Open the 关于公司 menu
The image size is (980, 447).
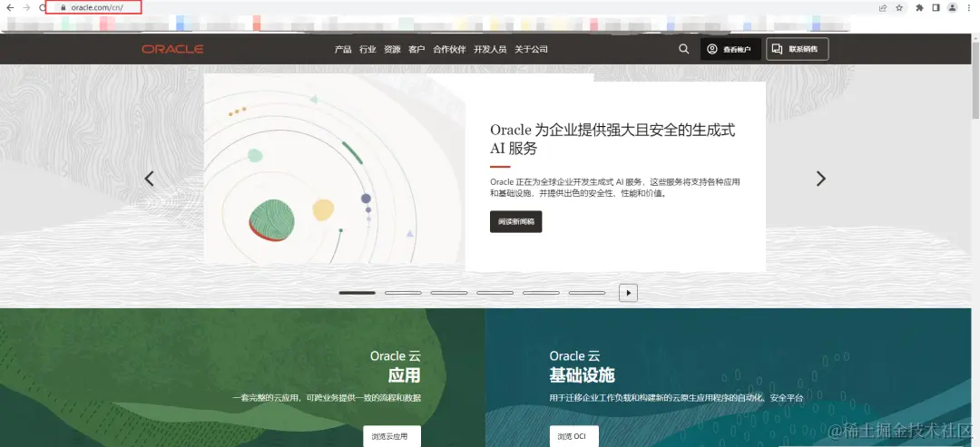tap(531, 49)
